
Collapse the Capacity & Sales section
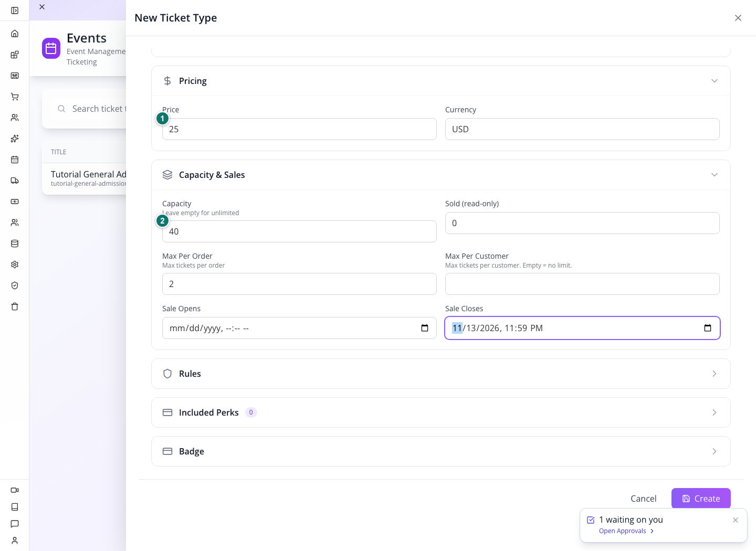click(x=715, y=175)
